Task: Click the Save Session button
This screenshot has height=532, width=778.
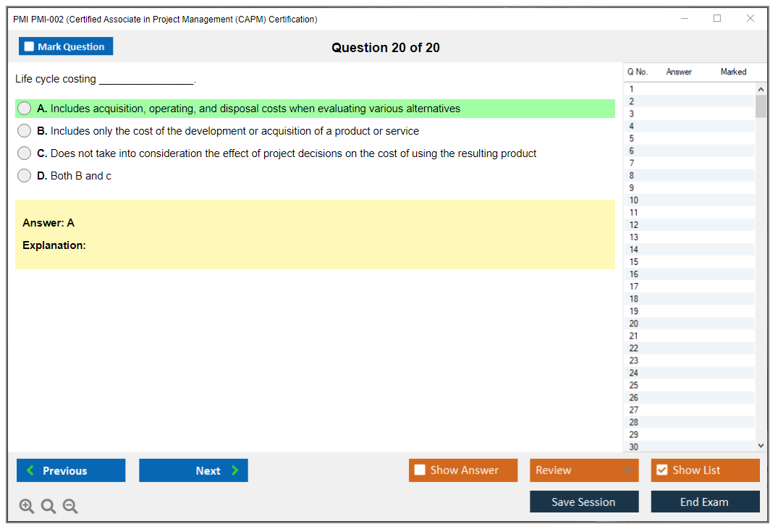Action: click(x=583, y=502)
